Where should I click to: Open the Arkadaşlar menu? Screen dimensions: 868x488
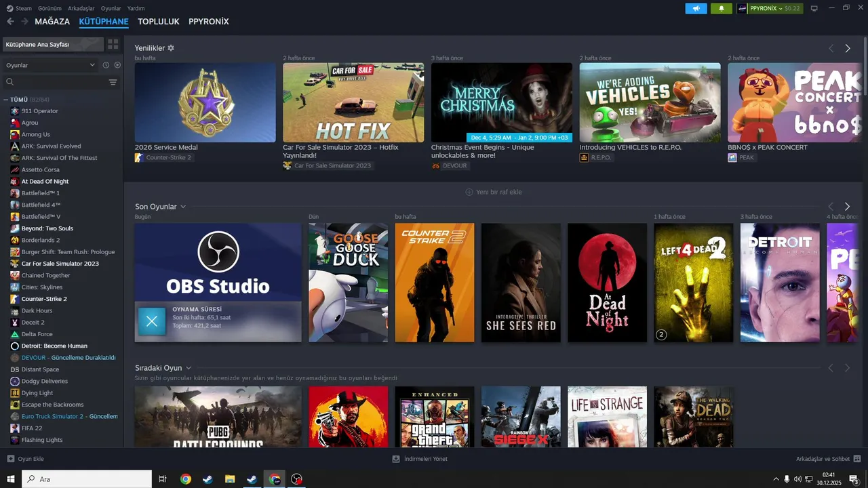pos(81,8)
